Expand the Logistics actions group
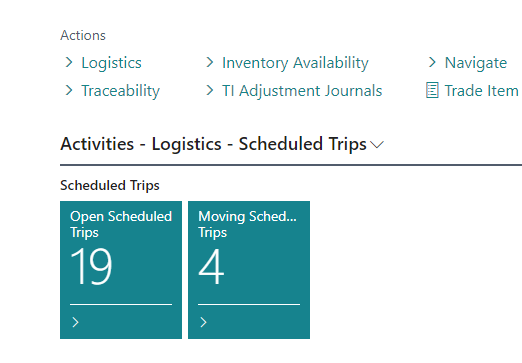 pyautogui.click(x=111, y=63)
